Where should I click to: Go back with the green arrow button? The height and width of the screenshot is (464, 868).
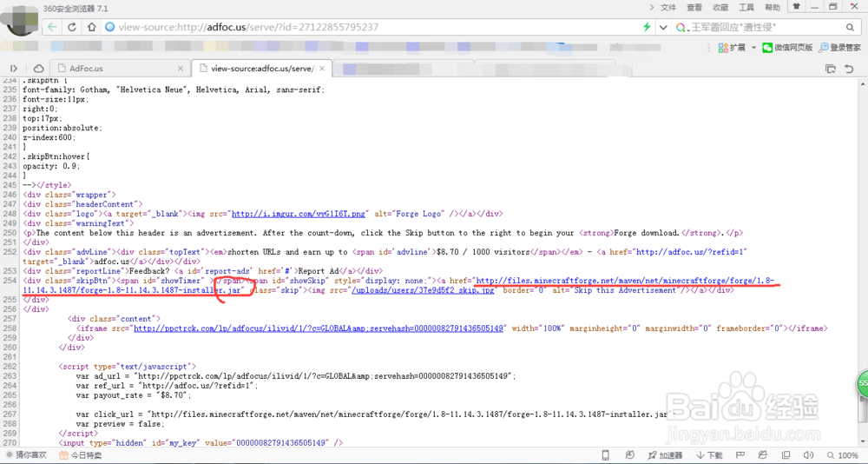tap(53, 27)
